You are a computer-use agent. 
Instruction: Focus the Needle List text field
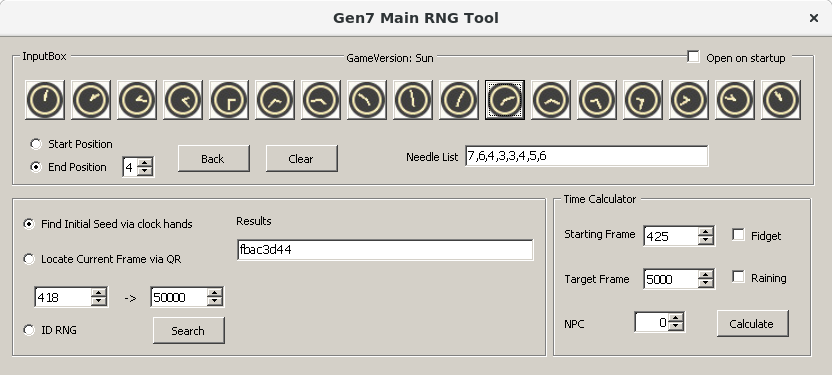[586, 156]
